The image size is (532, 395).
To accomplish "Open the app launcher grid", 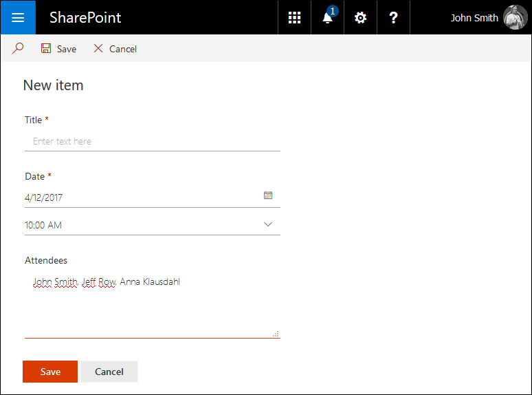I will point(294,17).
